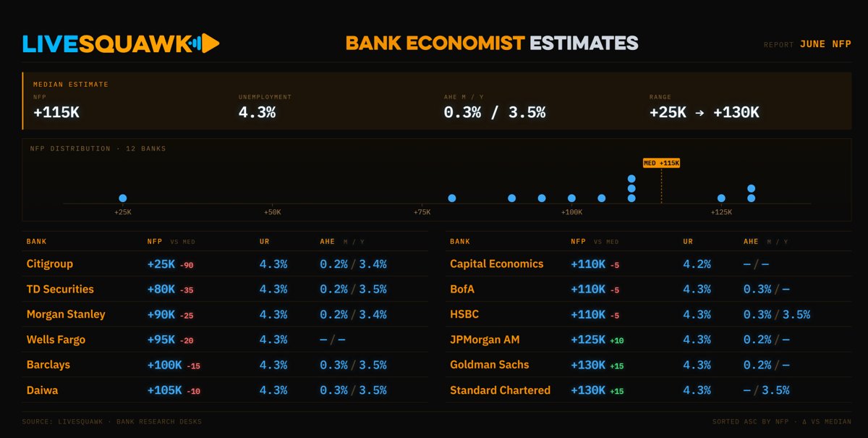This screenshot has width=868, height=438.
Task: Click NFP Distribution · 12 Banks heading
Action: [x=98, y=148]
